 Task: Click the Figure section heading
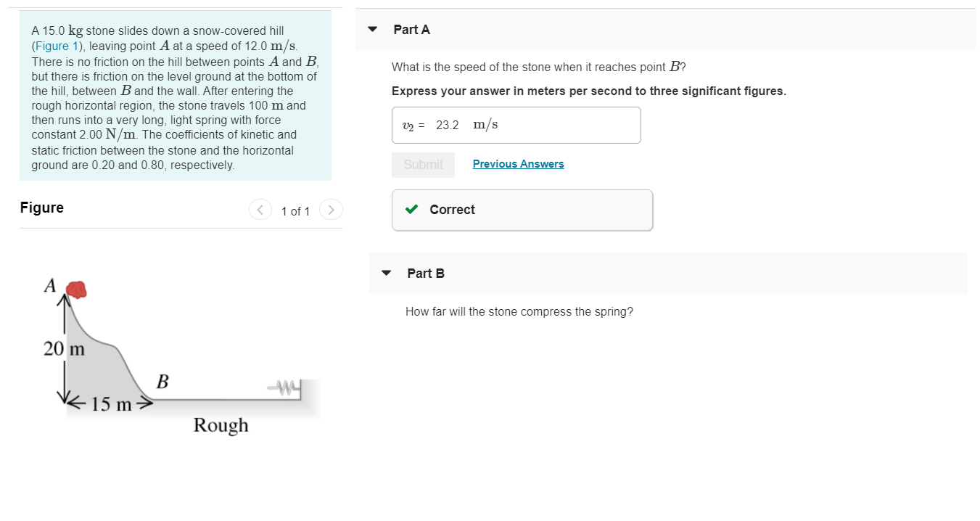(42, 208)
